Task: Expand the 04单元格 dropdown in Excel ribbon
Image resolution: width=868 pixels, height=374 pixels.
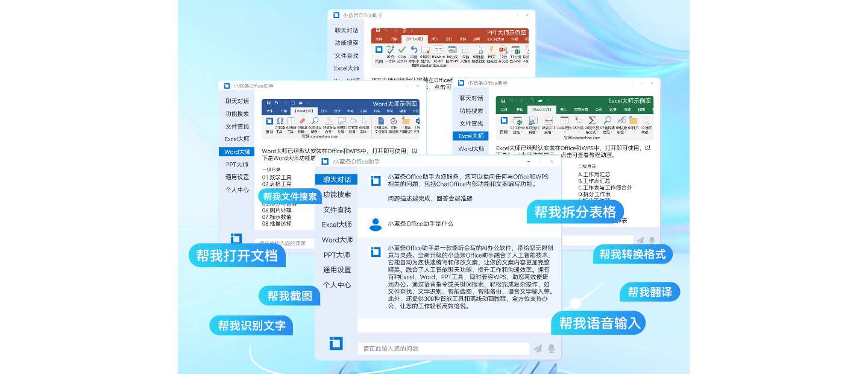Action: tap(564, 131)
